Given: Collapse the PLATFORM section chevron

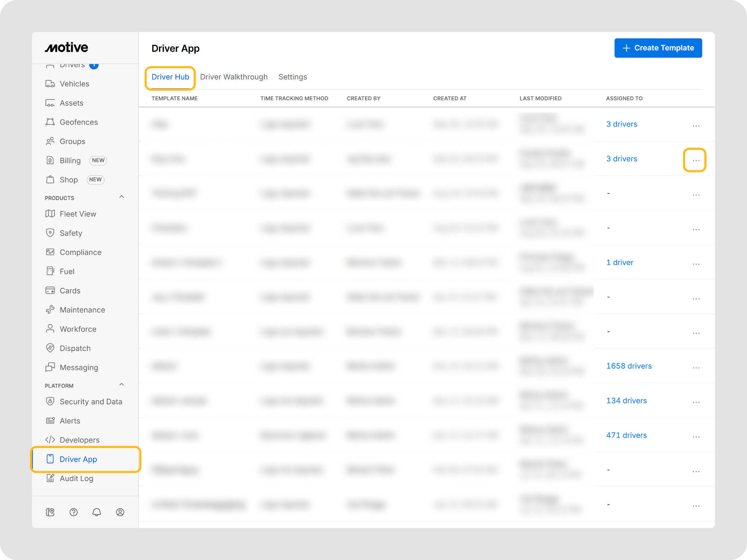Looking at the screenshot, I should click(x=122, y=385).
